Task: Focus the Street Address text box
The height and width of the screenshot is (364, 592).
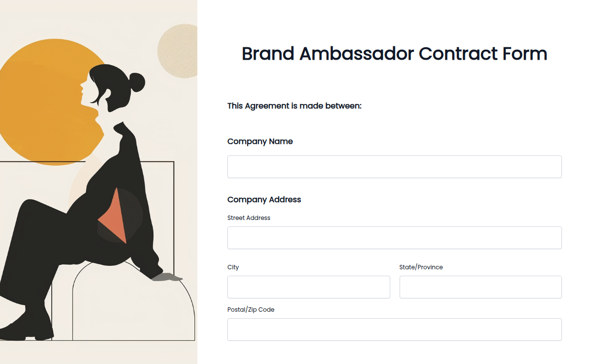Action: coord(394,237)
